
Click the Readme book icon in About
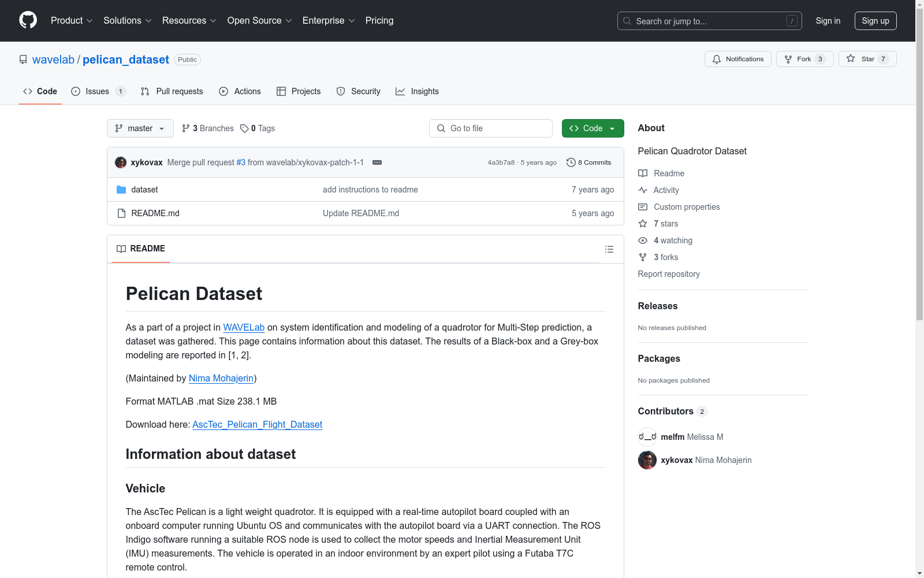click(643, 173)
